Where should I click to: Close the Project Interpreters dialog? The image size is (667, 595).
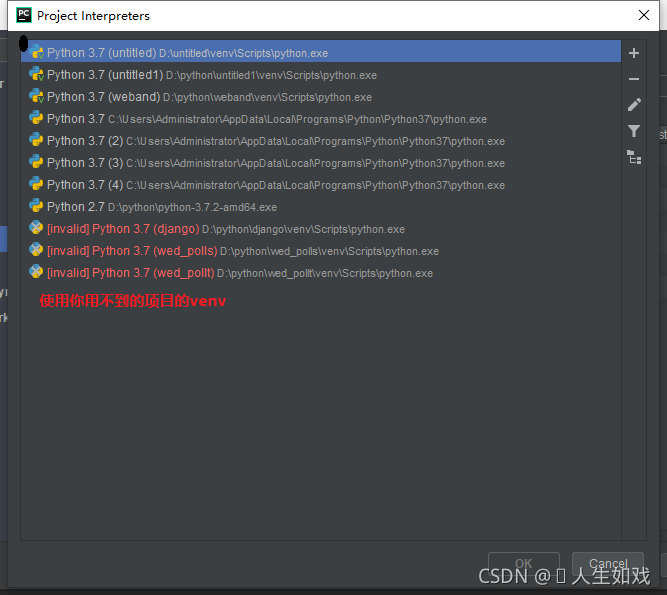click(644, 15)
